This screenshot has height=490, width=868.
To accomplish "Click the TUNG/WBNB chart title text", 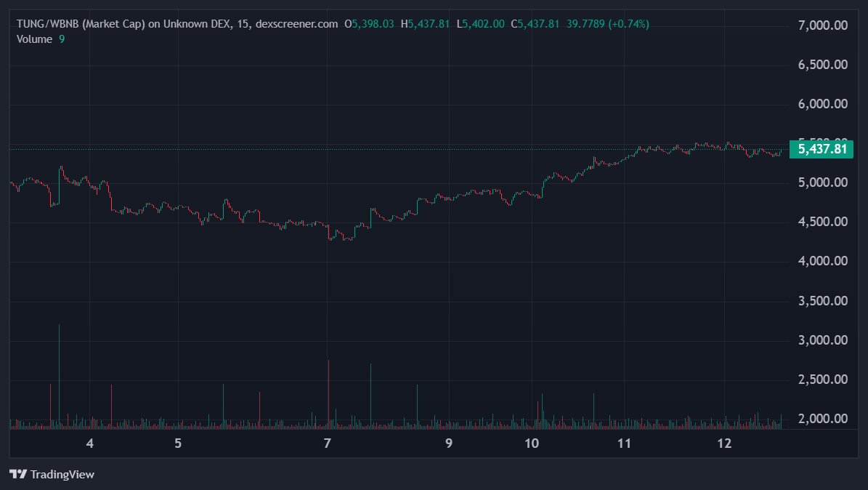I will pyautogui.click(x=177, y=24).
